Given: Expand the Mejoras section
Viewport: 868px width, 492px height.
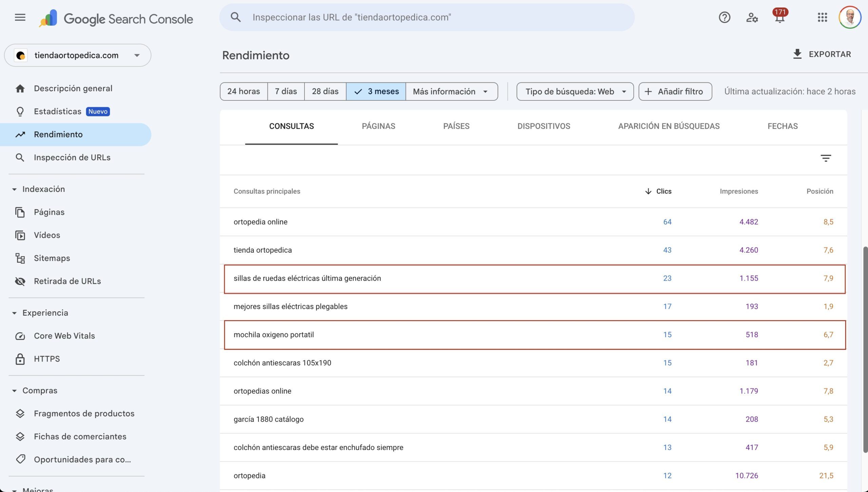Looking at the screenshot, I should point(33,489).
